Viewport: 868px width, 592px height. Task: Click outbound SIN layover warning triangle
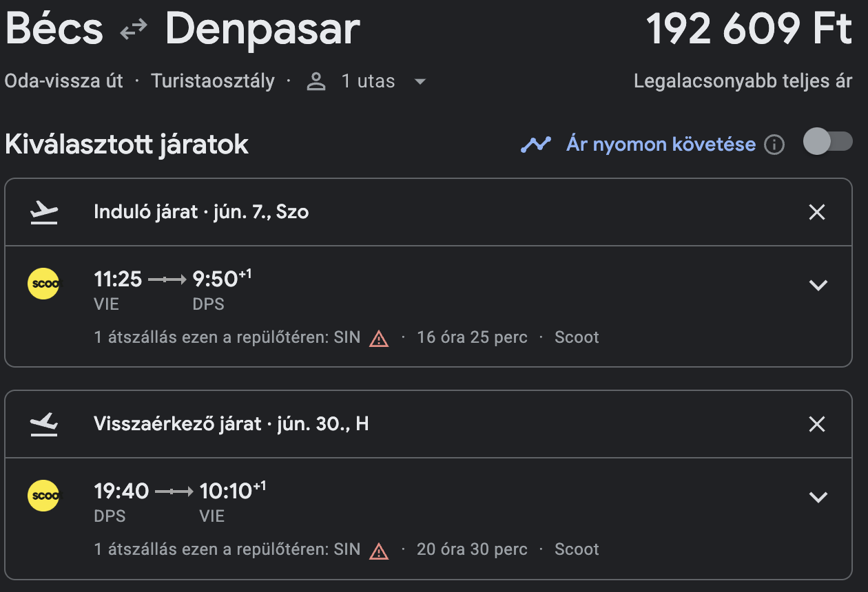(x=379, y=339)
